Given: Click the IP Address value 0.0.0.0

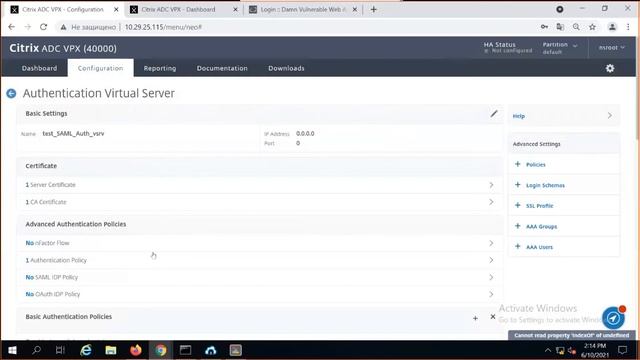Looking at the screenshot, I should pyautogui.click(x=305, y=133).
